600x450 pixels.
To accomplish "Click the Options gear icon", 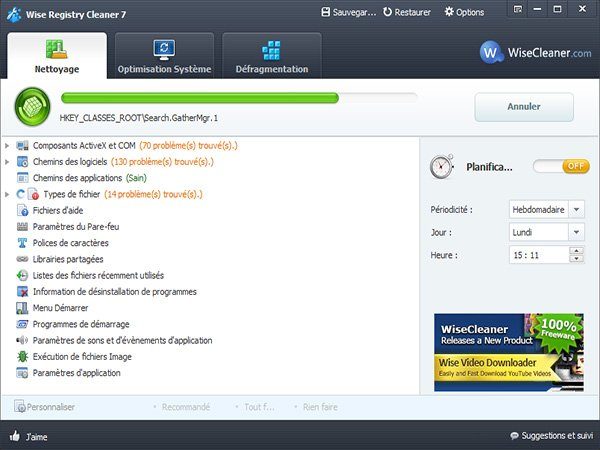I will (449, 12).
